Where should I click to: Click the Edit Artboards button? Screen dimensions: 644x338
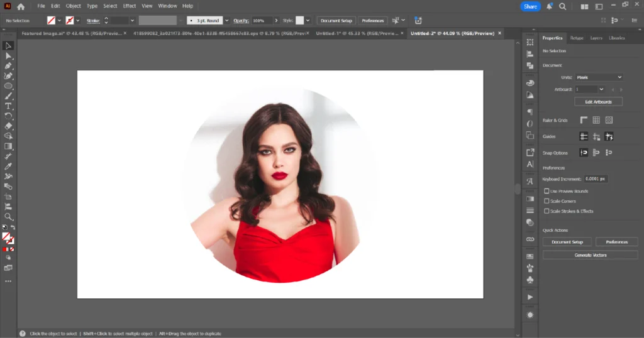tap(599, 102)
